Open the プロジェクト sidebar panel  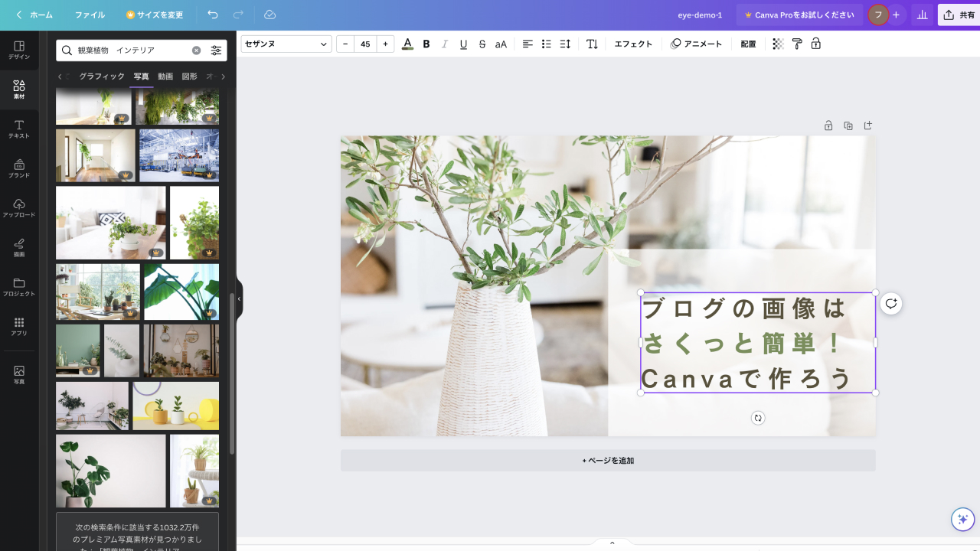pos(19,288)
